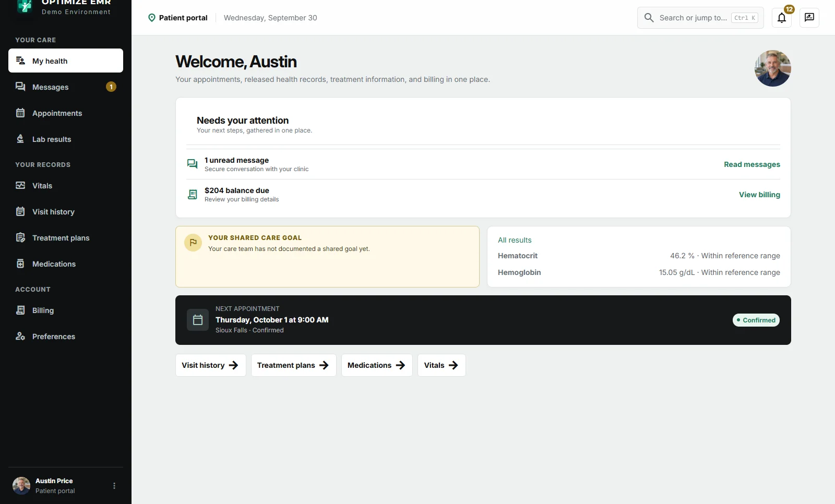This screenshot has height=504, width=835.
Task: Click the Vitals sidebar icon
Action: tap(20, 186)
